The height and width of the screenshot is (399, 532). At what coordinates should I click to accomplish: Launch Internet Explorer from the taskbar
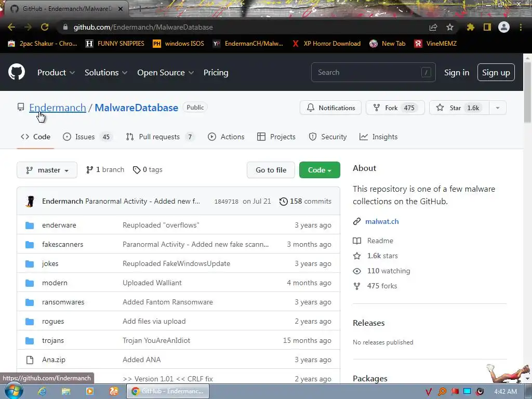[42, 391]
